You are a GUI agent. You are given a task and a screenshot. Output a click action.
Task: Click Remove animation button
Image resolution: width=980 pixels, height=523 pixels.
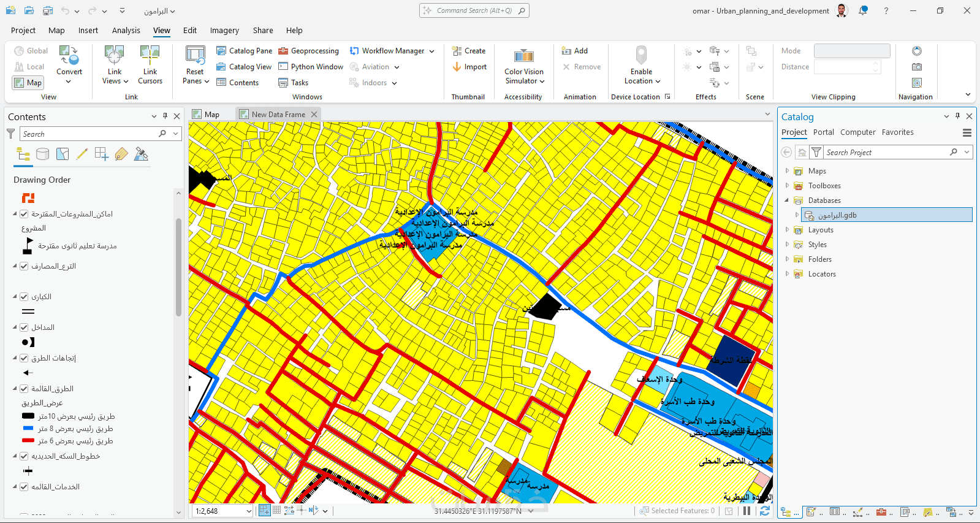[582, 67]
